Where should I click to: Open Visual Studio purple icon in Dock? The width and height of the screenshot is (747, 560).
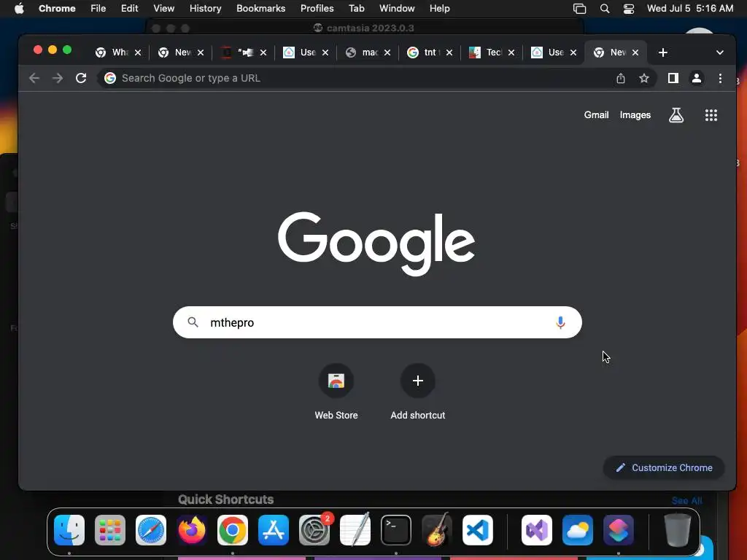tap(537, 530)
